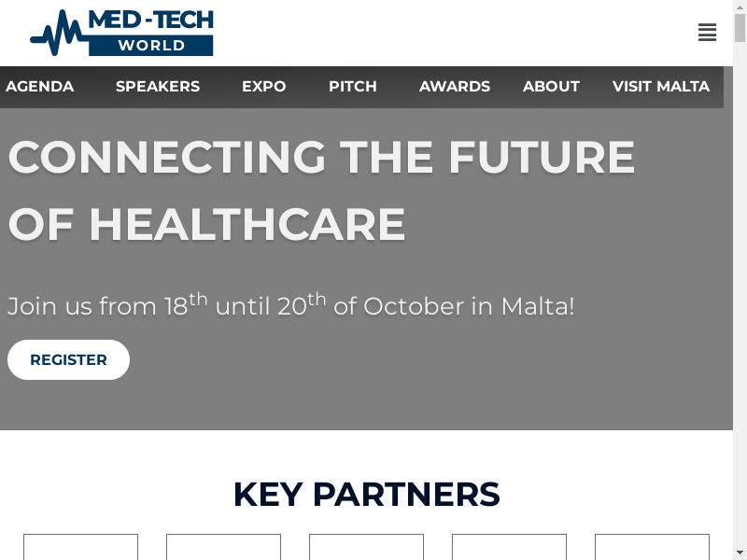The width and height of the screenshot is (747, 560).
Task: Go to the Speakers page
Action: click(158, 86)
